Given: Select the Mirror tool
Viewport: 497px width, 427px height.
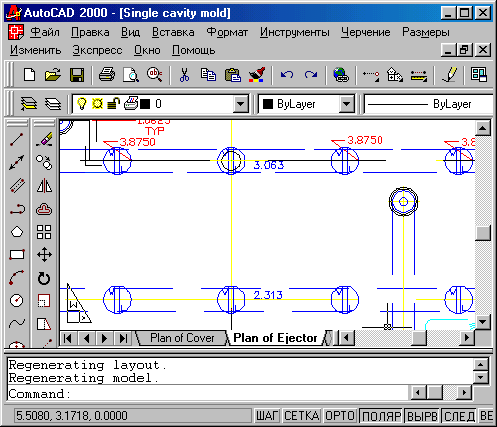Looking at the screenshot, I should (44, 186).
